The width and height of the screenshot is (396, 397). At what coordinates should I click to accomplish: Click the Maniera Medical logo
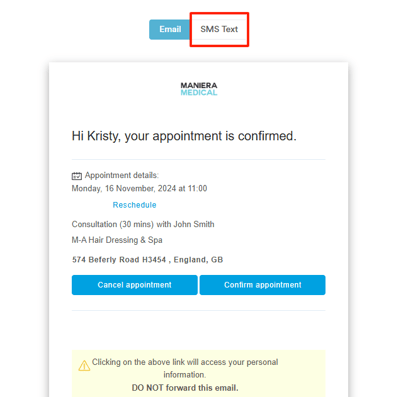coord(199,89)
